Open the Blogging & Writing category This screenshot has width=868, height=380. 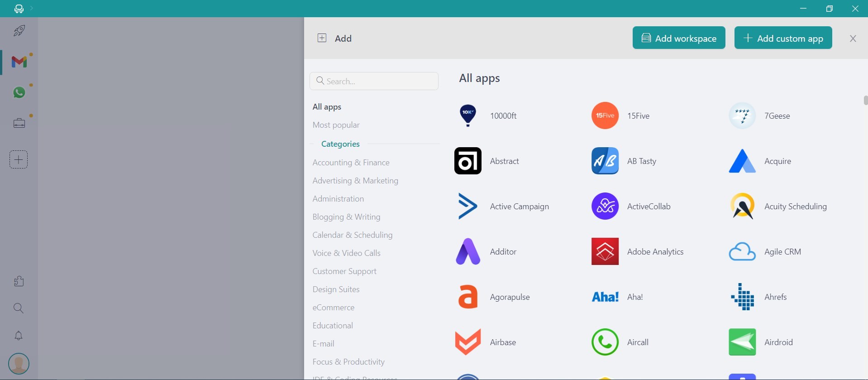pos(346,217)
